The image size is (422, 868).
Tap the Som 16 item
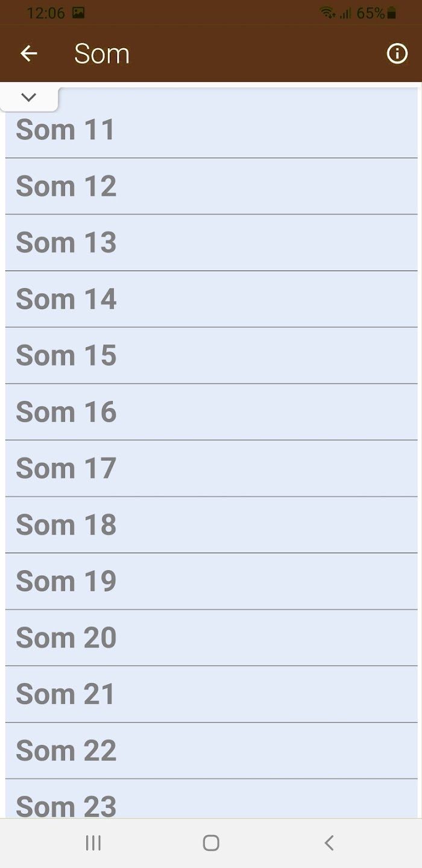211,412
